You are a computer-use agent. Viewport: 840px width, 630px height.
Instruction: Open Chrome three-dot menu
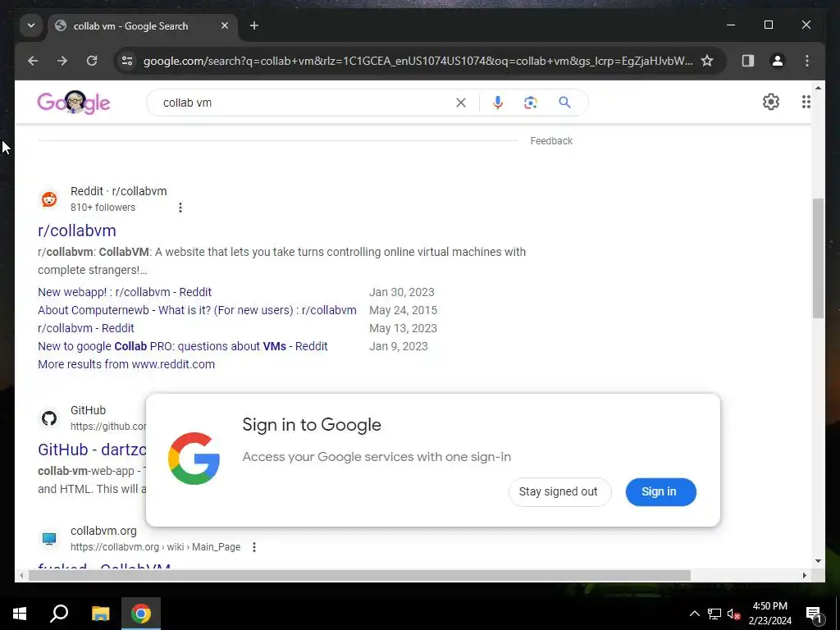pos(807,61)
